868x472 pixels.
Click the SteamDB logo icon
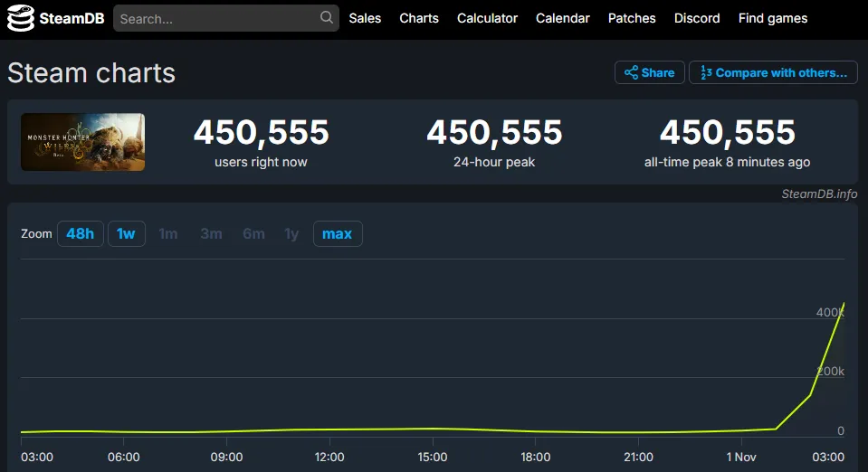coord(21,18)
